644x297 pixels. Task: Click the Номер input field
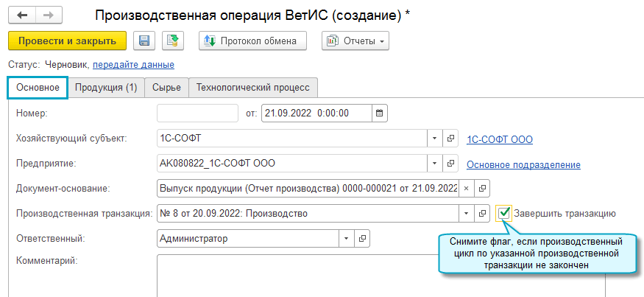pyautogui.click(x=197, y=113)
